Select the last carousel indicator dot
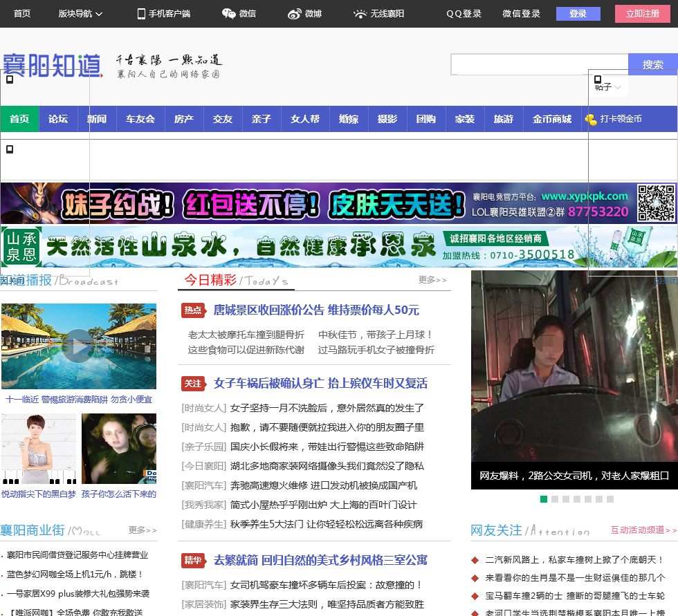The height and width of the screenshot is (616, 678). pos(610,499)
